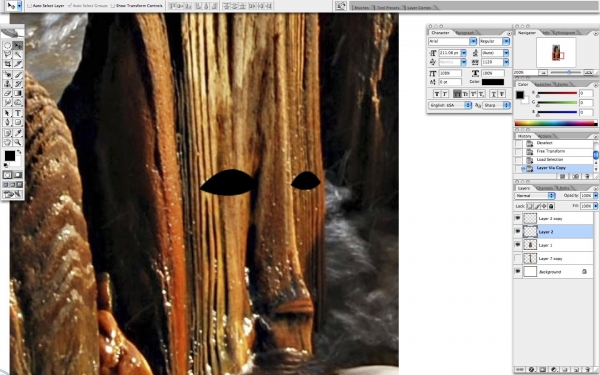Select the Clone Stamp tool
This screenshot has height=375, width=600.
point(7,84)
